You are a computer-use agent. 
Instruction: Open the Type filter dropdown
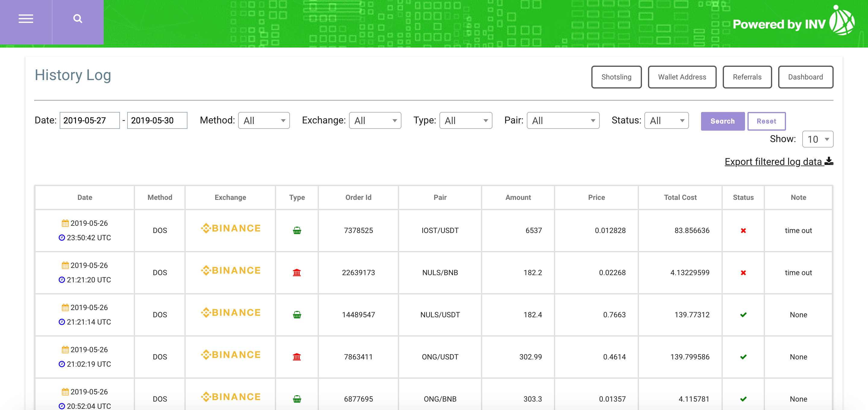tap(466, 120)
